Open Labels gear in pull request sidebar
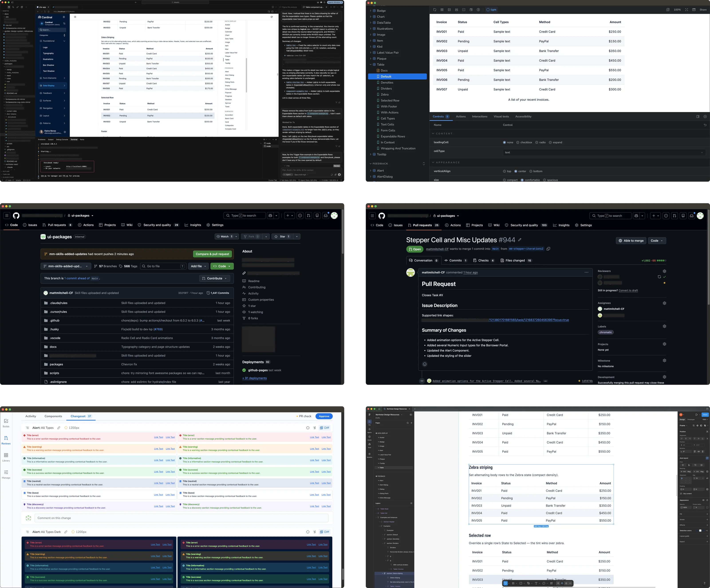The width and height of the screenshot is (710, 588). tap(664, 326)
